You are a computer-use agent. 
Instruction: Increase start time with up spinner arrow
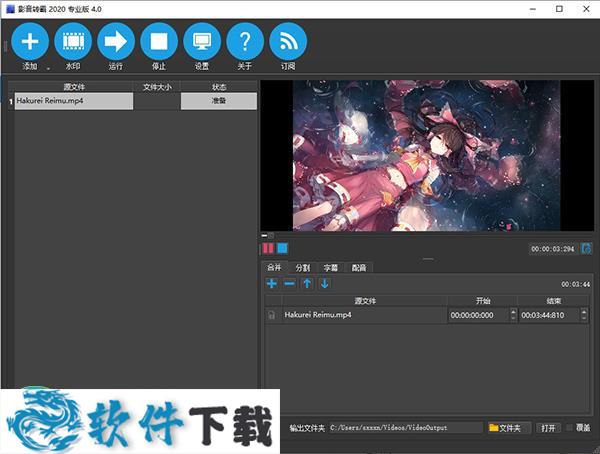pos(513,312)
